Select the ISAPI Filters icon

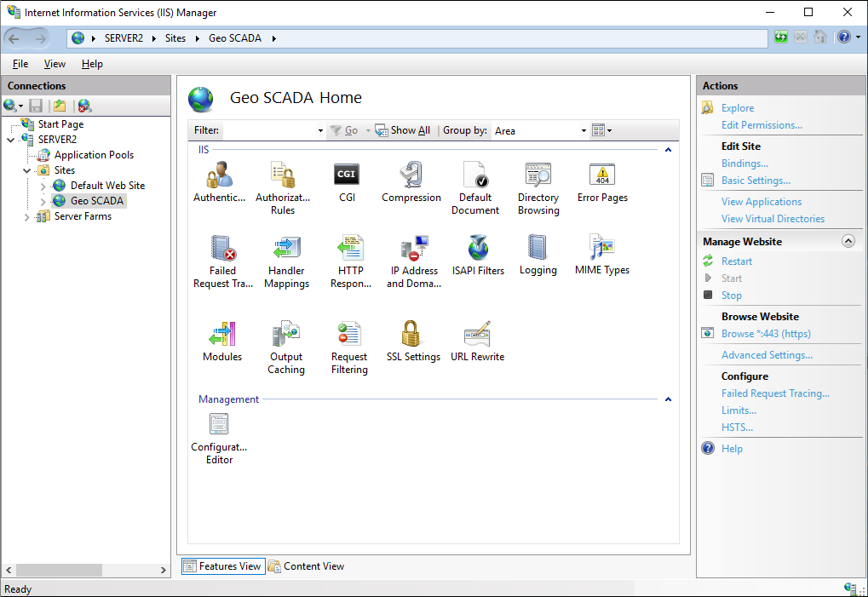[478, 248]
